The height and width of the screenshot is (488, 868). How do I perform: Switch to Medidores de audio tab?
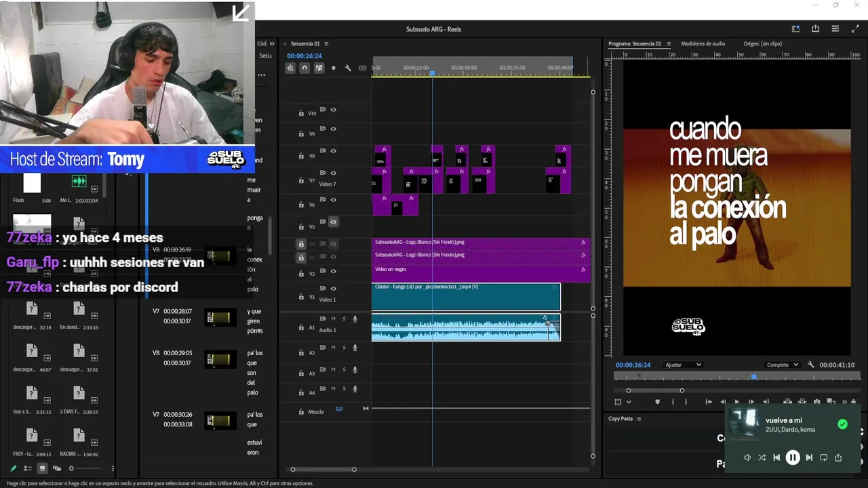click(703, 43)
